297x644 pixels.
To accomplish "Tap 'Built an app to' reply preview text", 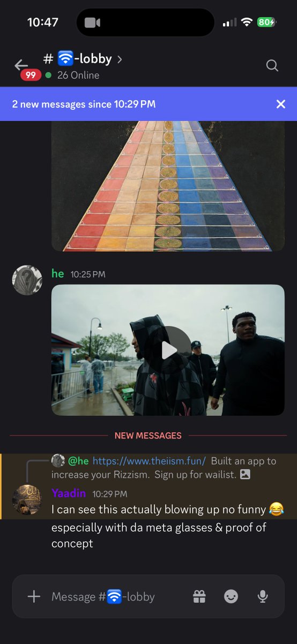I will point(244,460).
